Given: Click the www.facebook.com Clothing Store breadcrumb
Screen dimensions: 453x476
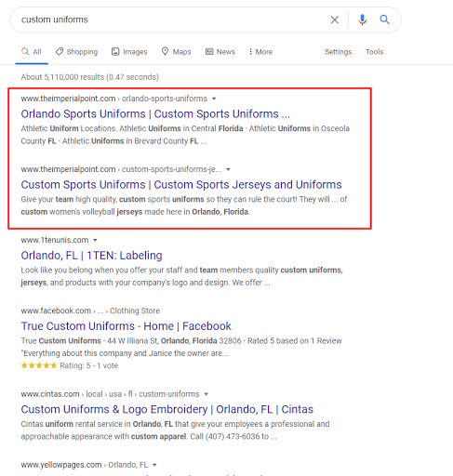Looking at the screenshot, I should click(x=90, y=311).
